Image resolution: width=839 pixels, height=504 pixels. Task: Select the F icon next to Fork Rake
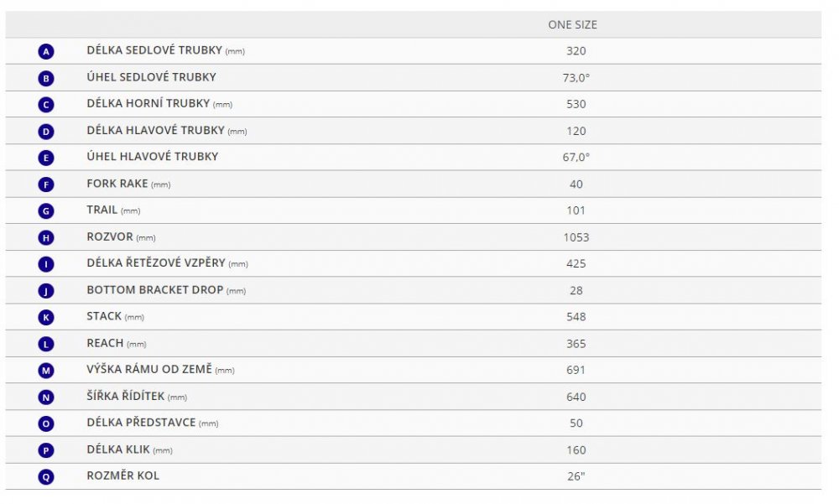(x=46, y=184)
